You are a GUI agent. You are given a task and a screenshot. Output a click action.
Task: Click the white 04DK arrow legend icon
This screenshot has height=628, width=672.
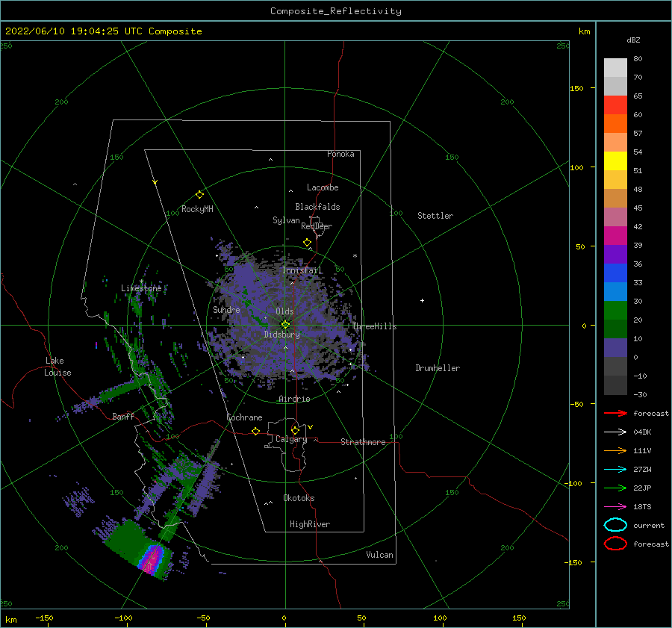click(x=615, y=432)
